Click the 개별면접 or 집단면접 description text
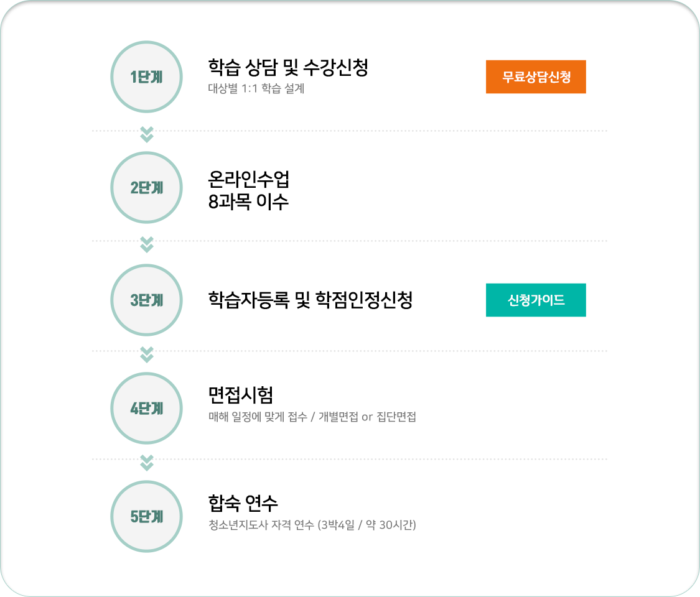 pyautogui.click(x=367, y=417)
